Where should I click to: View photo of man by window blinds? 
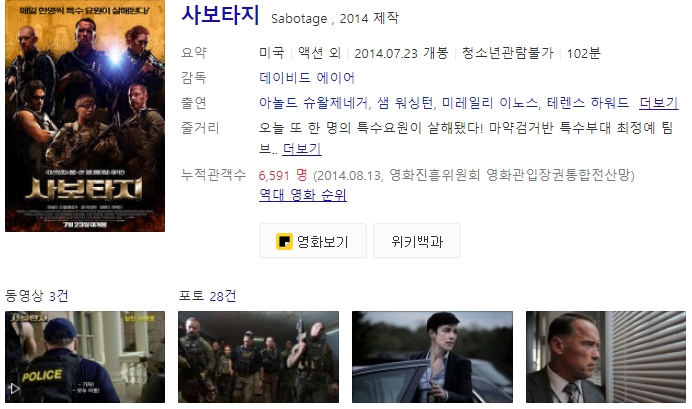pos(606,357)
